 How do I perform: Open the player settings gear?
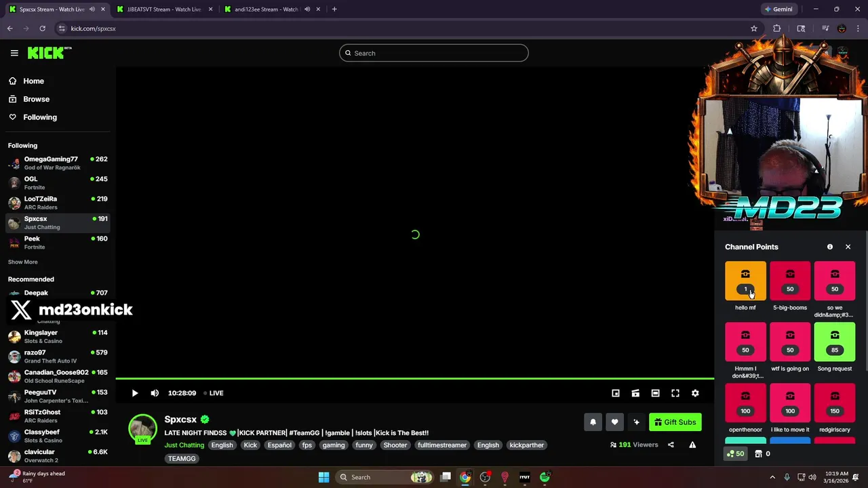695,393
